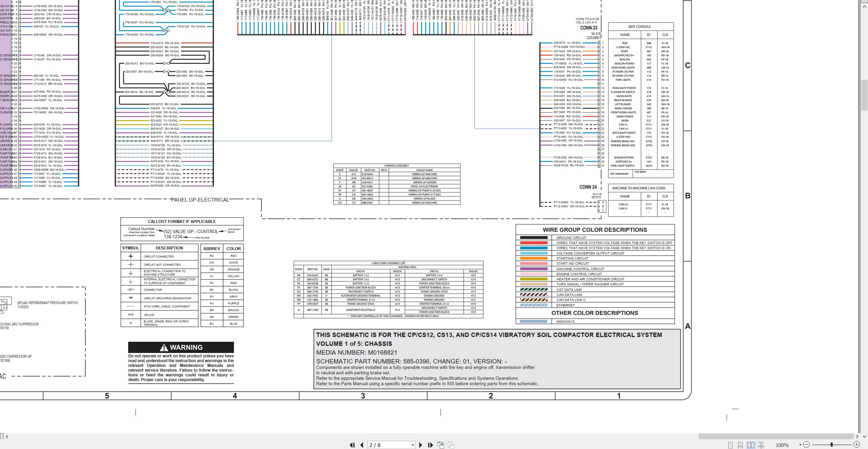Click the "HARNESS ASSEMBLY" table title
This screenshot has width=868, height=449.
pos(397,166)
